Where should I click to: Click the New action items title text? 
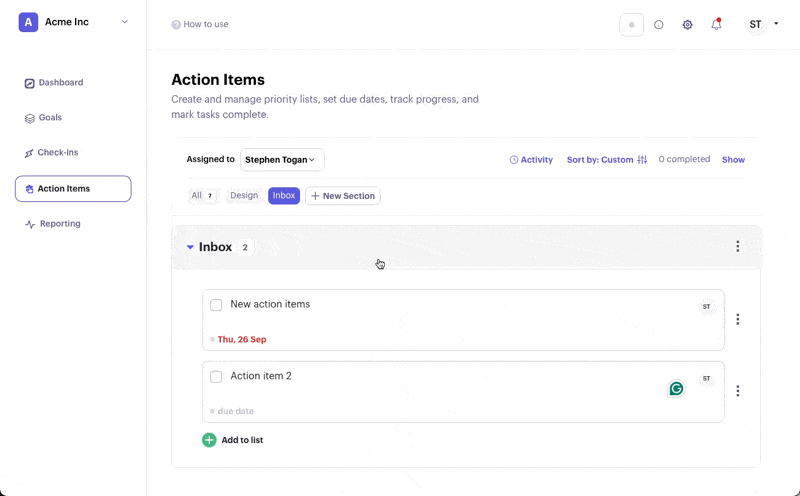pyautogui.click(x=270, y=304)
